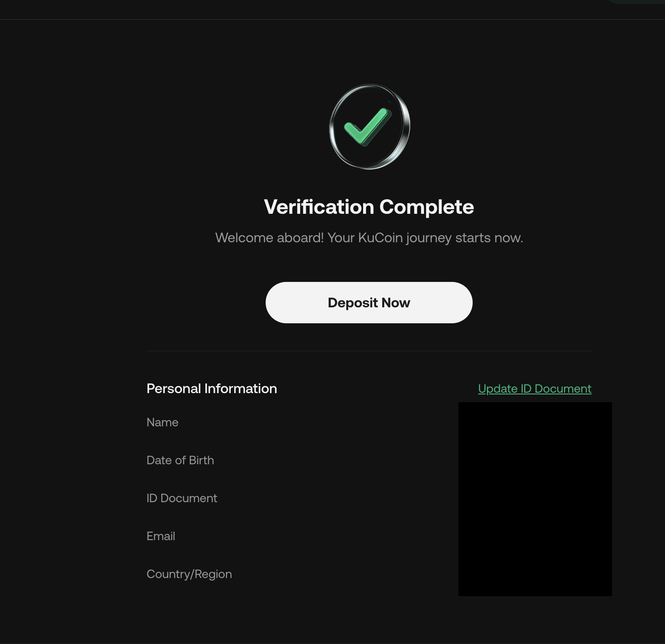Click the Date of Birth label
Image resolution: width=665 pixels, height=644 pixels.
180,460
